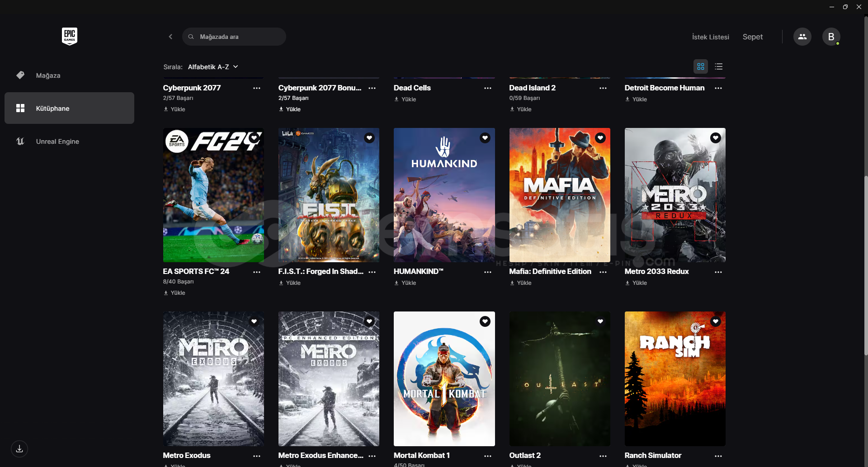The height and width of the screenshot is (467, 868).
Task: Switch to list view
Action: [719, 66]
